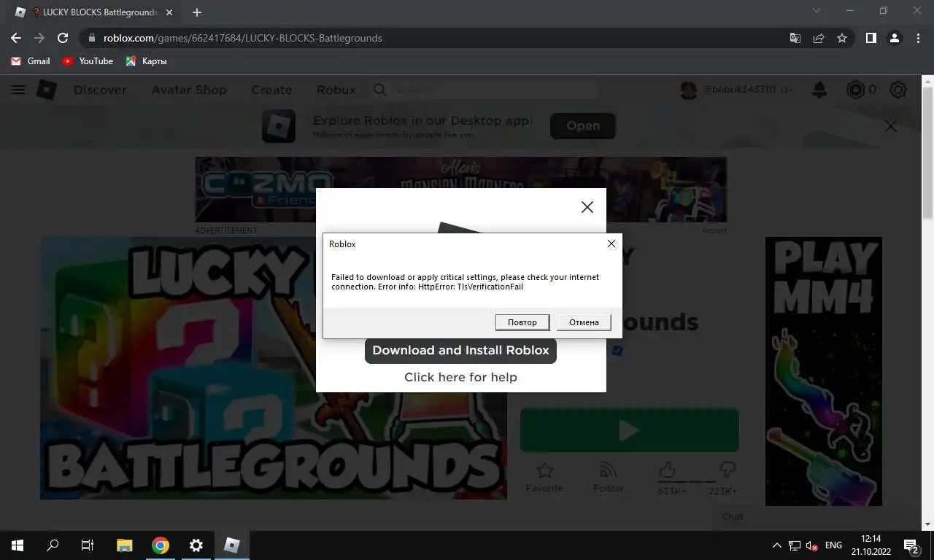934x560 pixels.
Task: Open Roblox hamburger navigation menu
Action: 18,90
